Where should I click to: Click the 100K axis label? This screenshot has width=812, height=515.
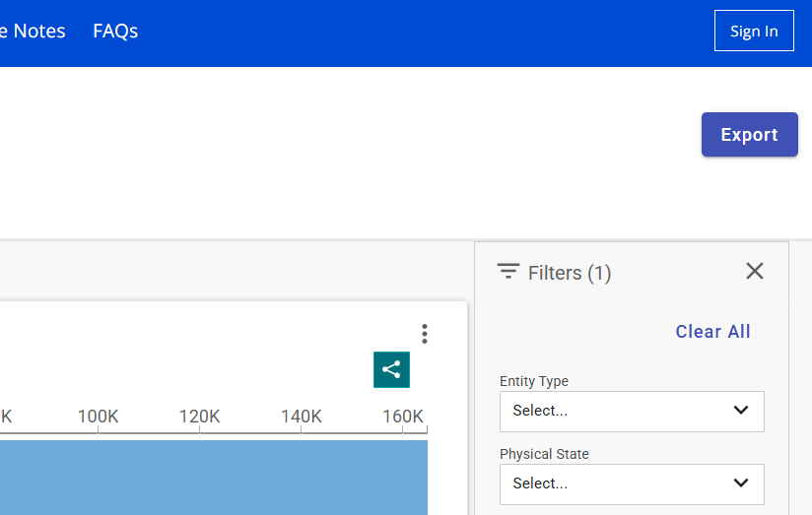pos(98,417)
